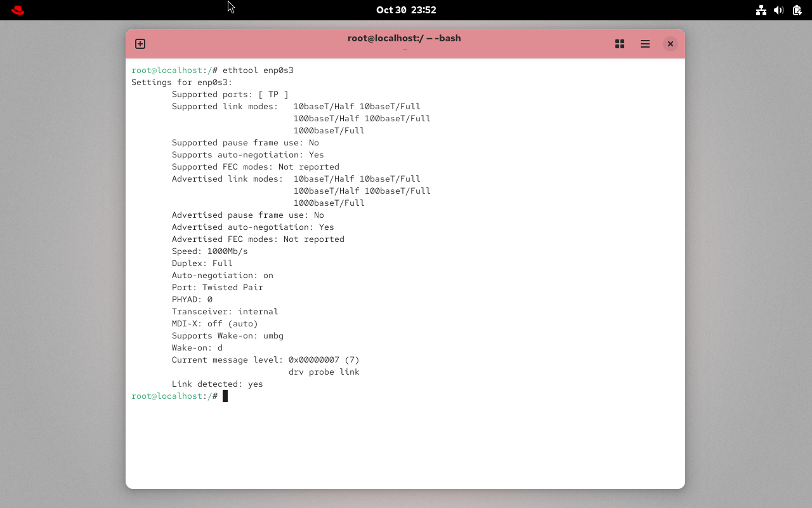Click the tilde subtitle under the window title

tap(405, 48)
